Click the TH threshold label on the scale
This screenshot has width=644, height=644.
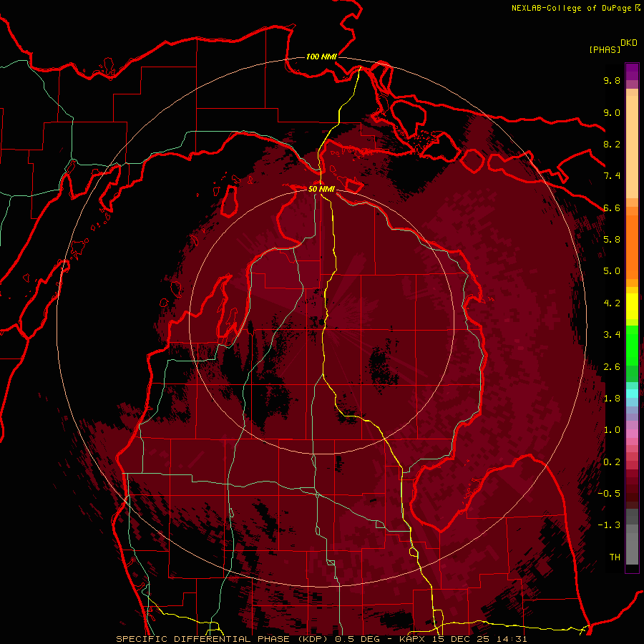[x=615, y=557]
